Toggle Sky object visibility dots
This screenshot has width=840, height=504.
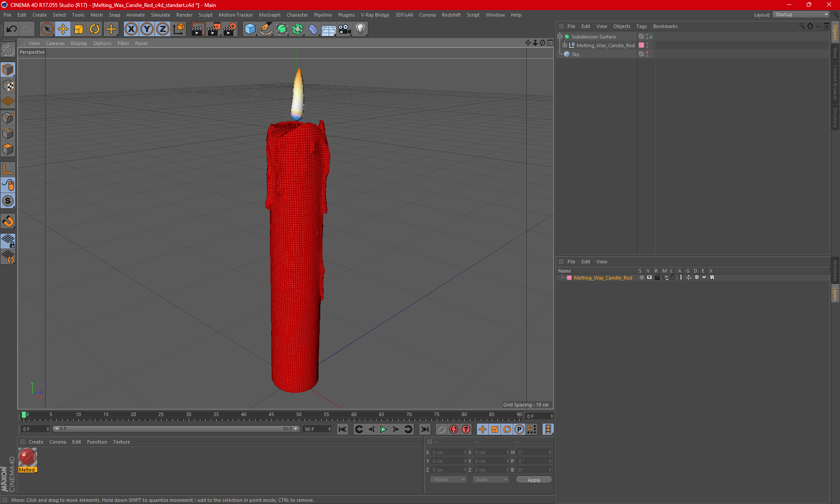click(647, 54)
